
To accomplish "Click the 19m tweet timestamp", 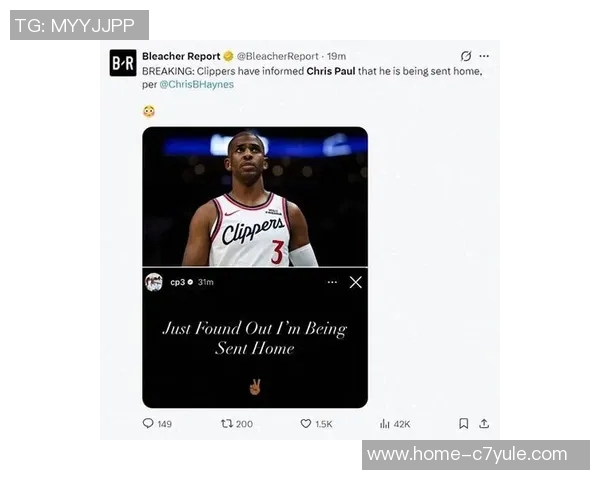I will click(x=336, y=56).
